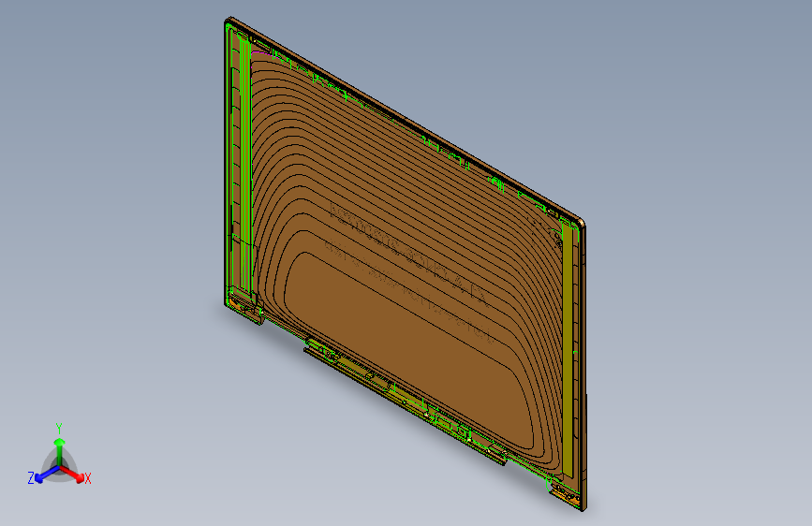This screenshot has width=812, height=526.
Task: Select the olive vertical strip on right side
Action: (x=568, y=349)
